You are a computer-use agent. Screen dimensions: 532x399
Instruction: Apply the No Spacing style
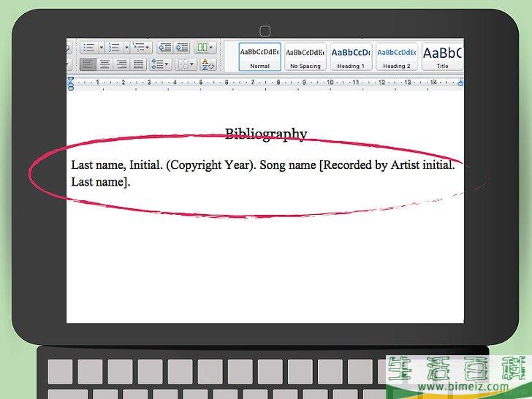pyautogui.click(x=305, y=56)
